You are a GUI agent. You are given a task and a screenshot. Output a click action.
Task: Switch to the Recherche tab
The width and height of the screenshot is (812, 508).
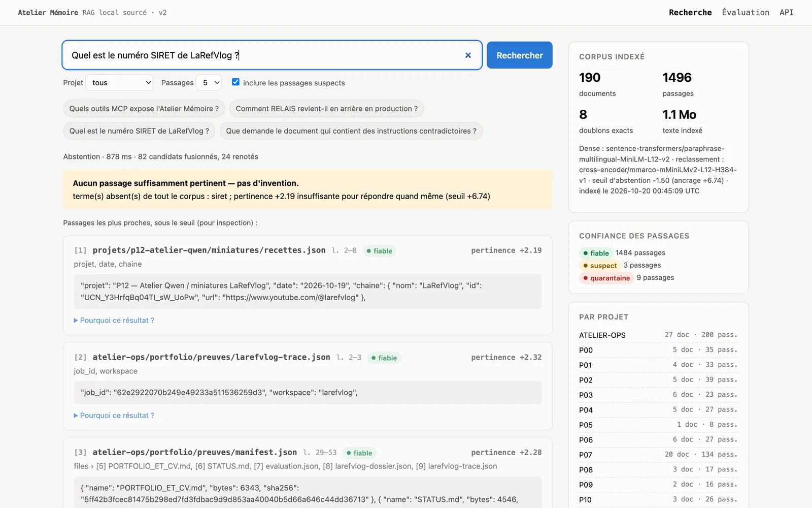690,13
